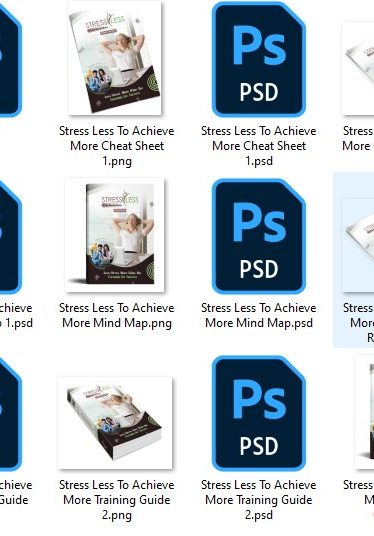Image resolution: width=374 pixels, height=536 pixels.
Task: Click truncated label text of highlighted file
Action: (359, 323)
